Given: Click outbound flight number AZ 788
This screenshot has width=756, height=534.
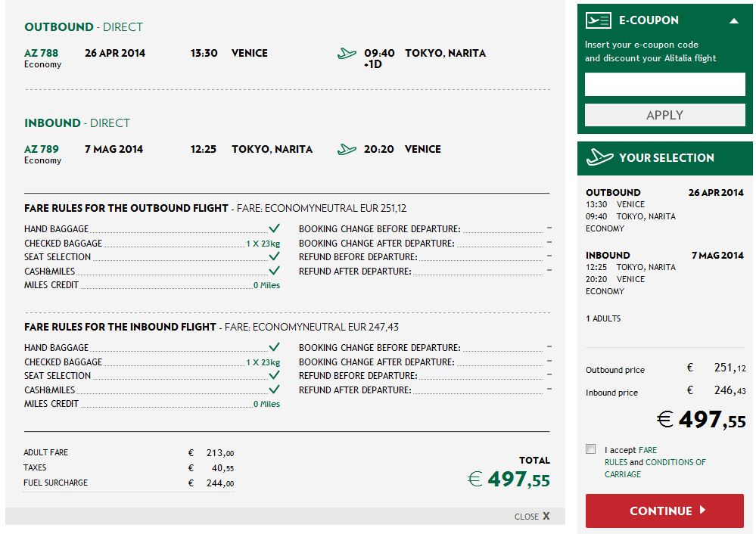Looking at the screenshot, I should pos(41,53).
